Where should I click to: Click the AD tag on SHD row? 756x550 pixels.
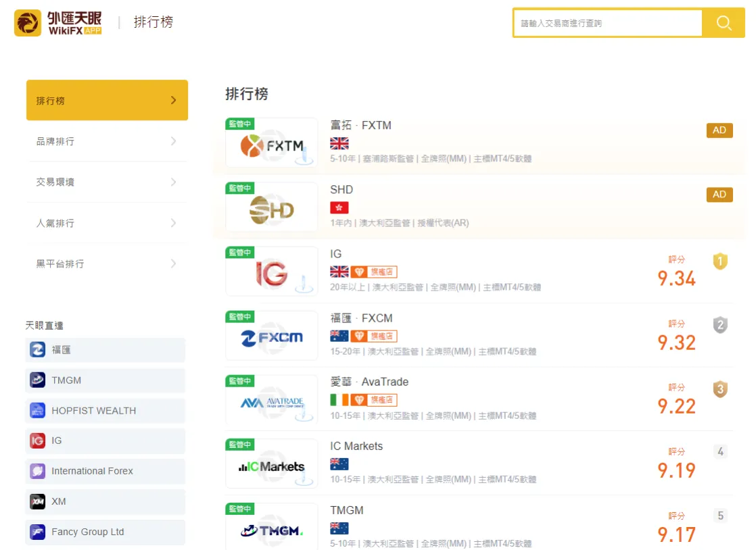click(719, 194)
